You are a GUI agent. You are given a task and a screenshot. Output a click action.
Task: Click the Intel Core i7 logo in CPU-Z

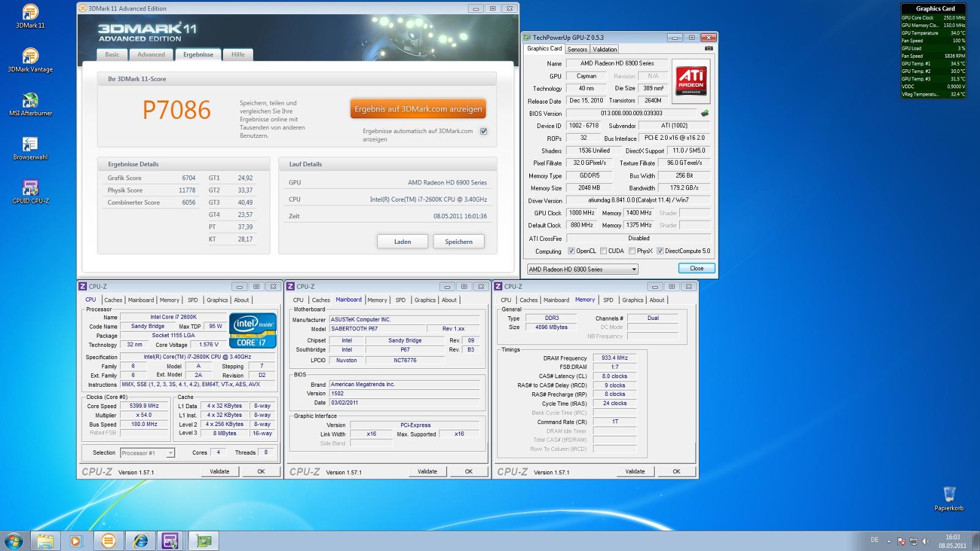coord(252,330)
